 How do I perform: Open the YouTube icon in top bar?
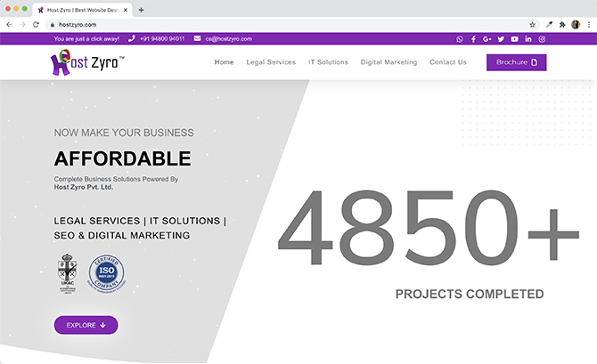[514, 39]
